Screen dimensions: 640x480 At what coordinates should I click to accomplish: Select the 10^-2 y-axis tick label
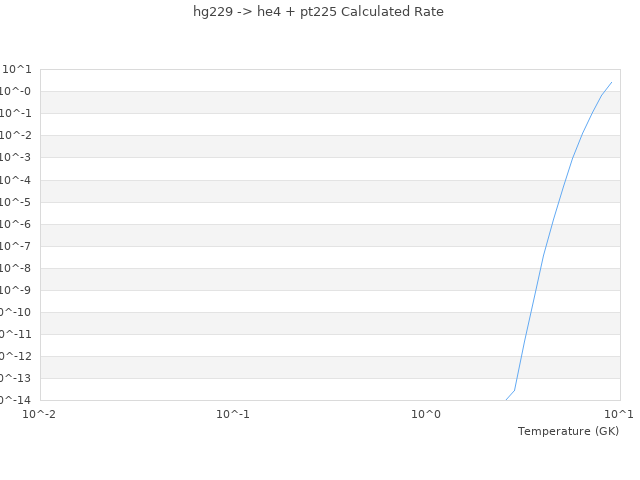point(16,135)
